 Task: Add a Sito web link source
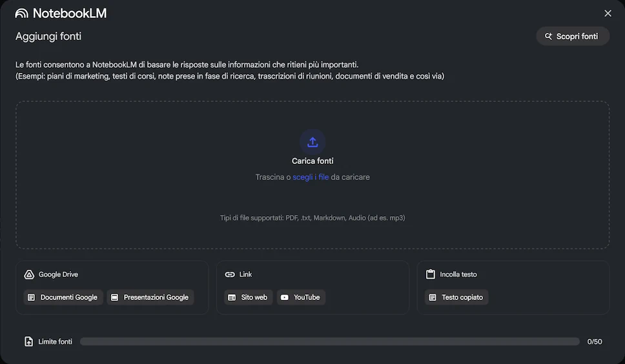(x=249, y=297)
